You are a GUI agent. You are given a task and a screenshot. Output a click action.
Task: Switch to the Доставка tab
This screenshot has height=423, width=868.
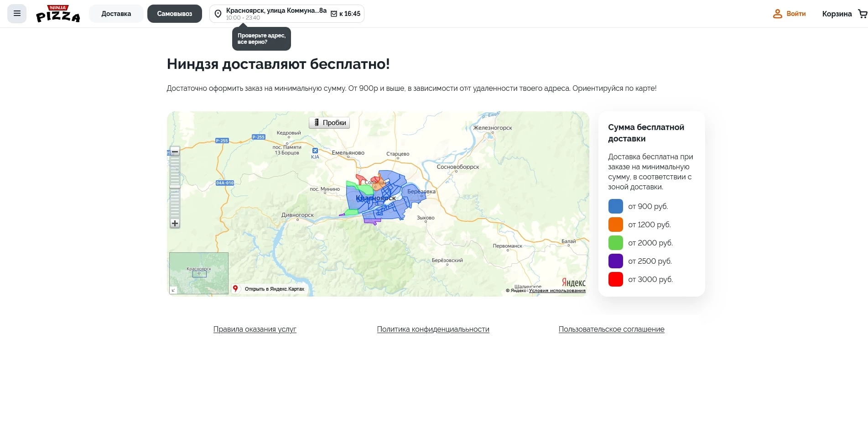tap(116, 13)
